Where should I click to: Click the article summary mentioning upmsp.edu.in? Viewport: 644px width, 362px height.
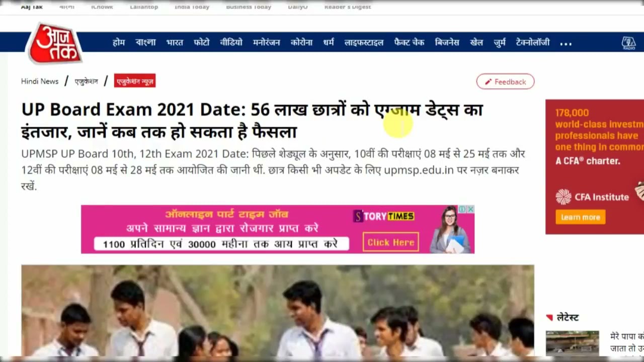[x=273, y=170]
